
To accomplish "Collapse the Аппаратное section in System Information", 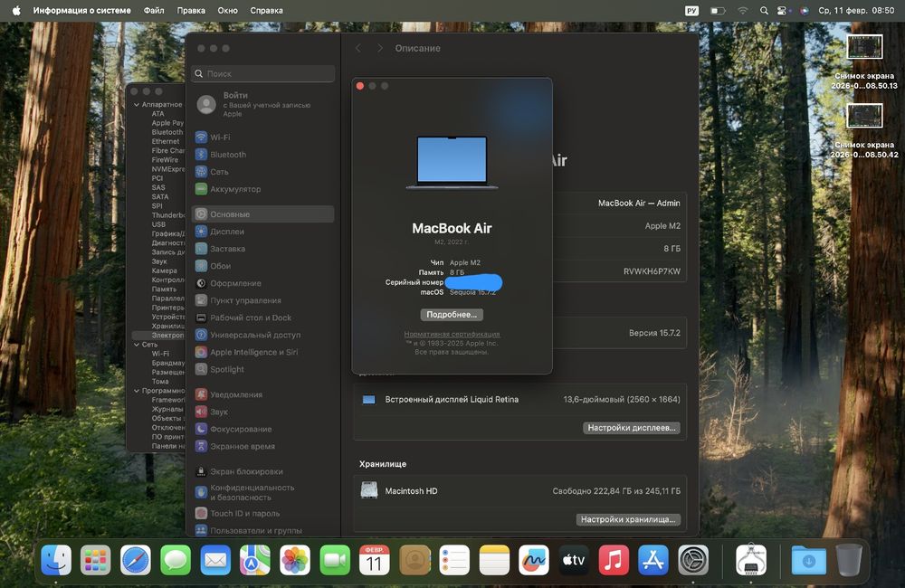I will pyautogui.click(x=137, y=105).
